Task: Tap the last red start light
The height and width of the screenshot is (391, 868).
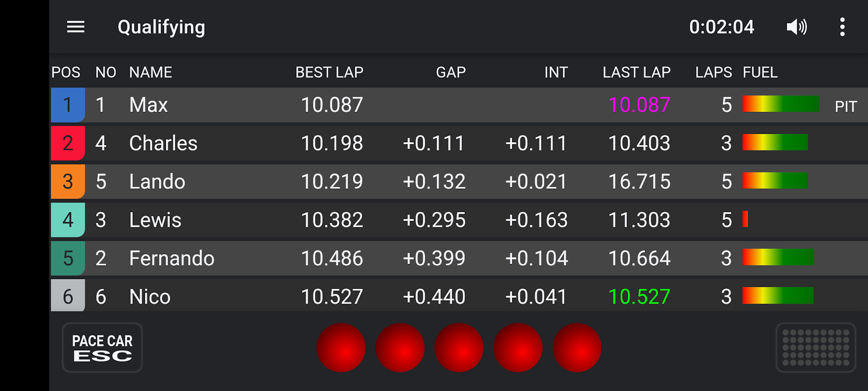Action: pyautogui.click(x=577, y=348)
